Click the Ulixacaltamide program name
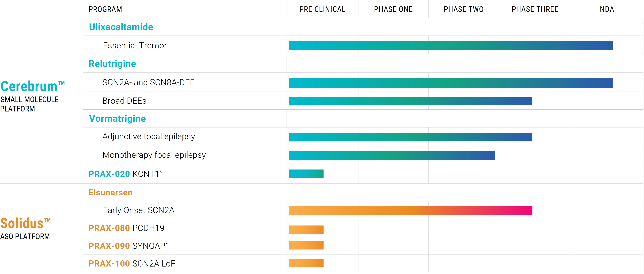644x274 pixels. [x=121, y=27]
